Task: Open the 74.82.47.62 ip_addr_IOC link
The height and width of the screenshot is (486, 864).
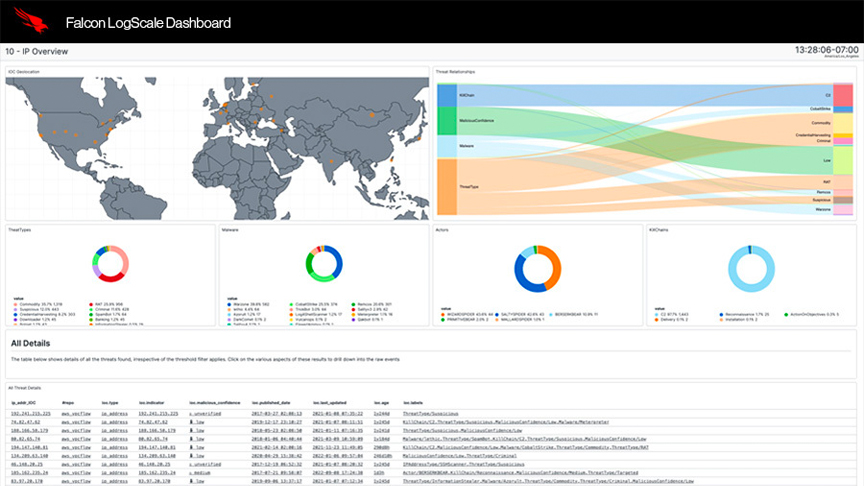Action: click(25, 422)
